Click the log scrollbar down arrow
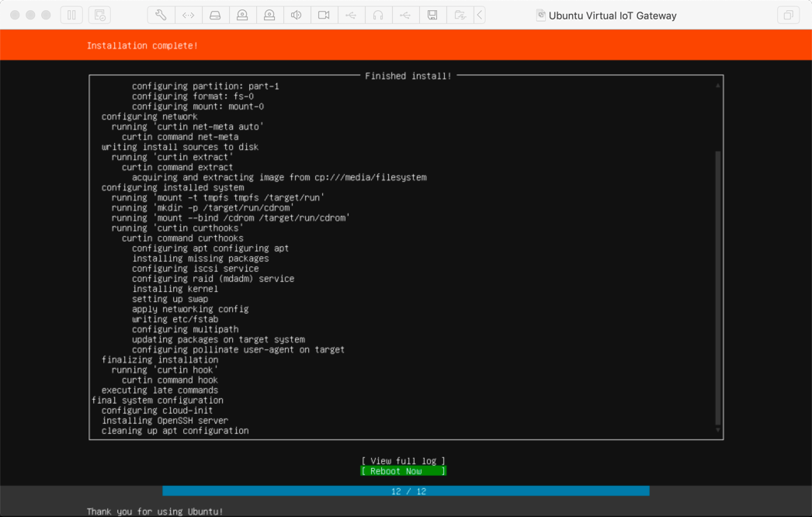The width and height of the screenshot is (812, 517). click(718, 430)
